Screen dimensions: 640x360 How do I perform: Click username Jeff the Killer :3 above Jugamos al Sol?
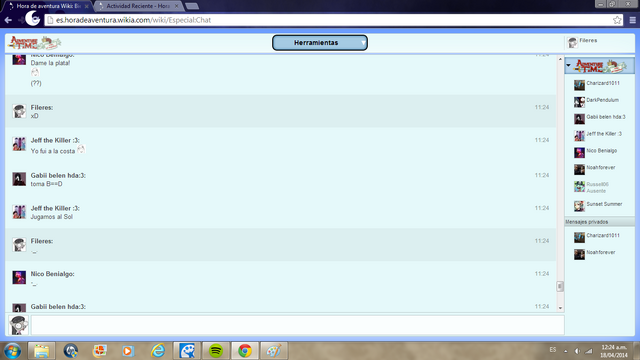pyautogui.click(x=55, y=208)
